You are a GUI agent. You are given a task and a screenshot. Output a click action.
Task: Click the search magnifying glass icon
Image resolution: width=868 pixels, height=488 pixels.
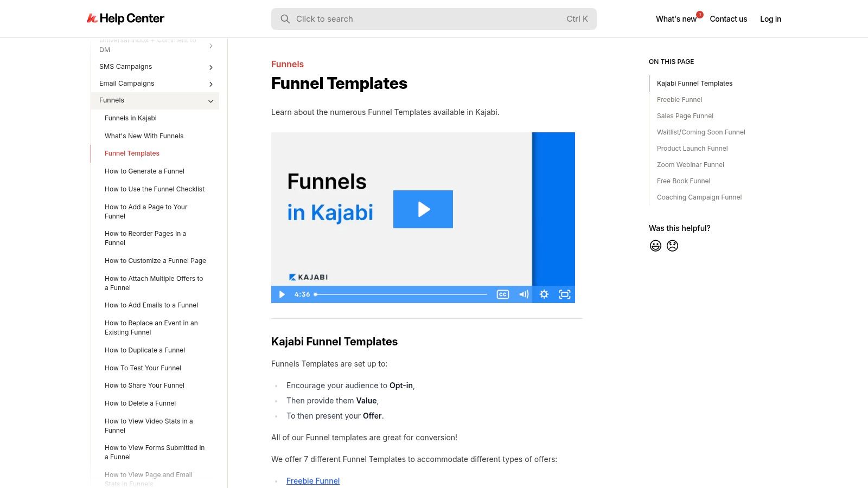coord(285,18)
